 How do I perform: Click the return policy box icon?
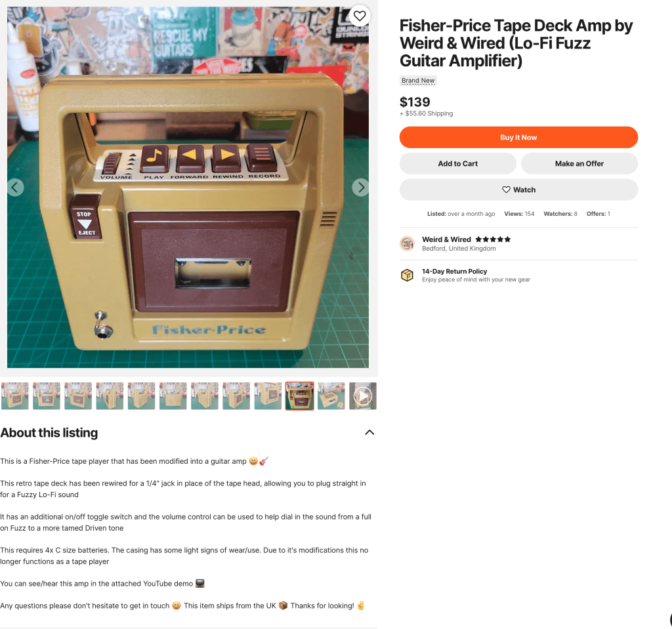(x=407, y=275)
